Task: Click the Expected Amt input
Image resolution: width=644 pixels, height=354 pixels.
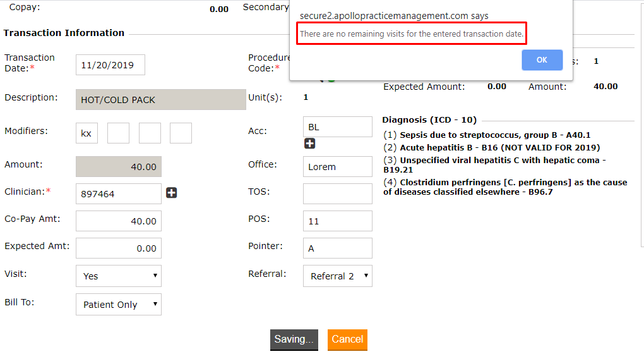Action: [x=118, y=248]
